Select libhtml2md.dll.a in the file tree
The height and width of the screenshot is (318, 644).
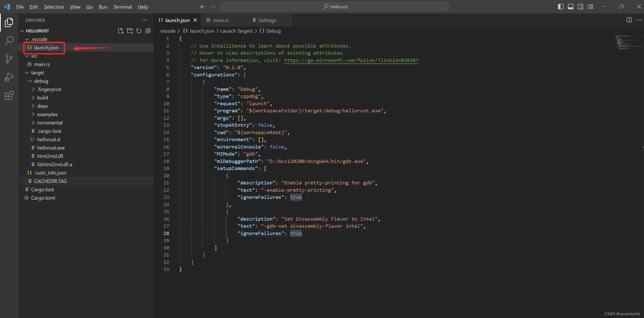point(86,164)
